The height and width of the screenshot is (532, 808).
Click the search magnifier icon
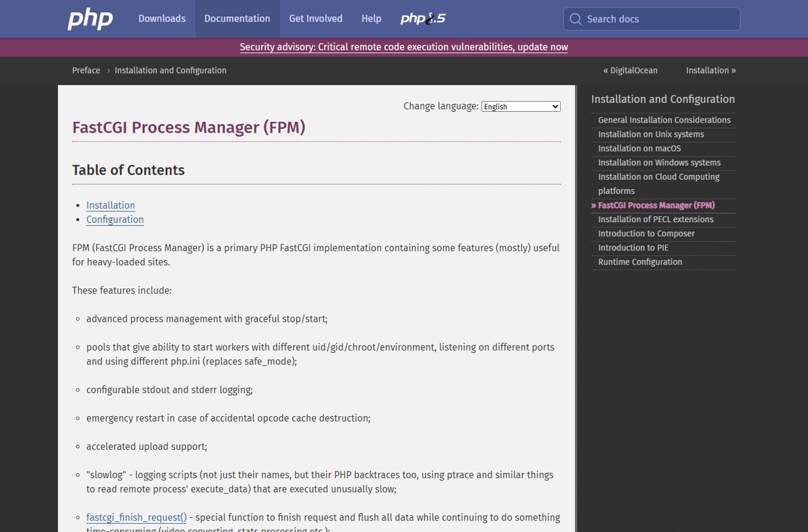tap(575, 19)
